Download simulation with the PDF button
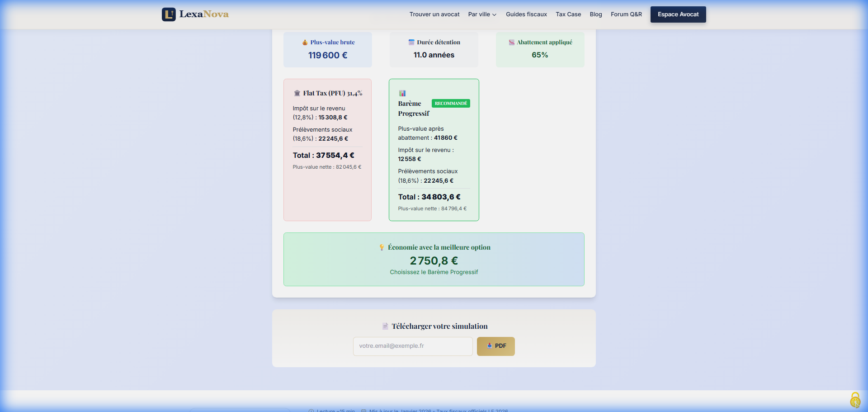The height and width of the screenshot is (412, 868). (x=495, y=346)
